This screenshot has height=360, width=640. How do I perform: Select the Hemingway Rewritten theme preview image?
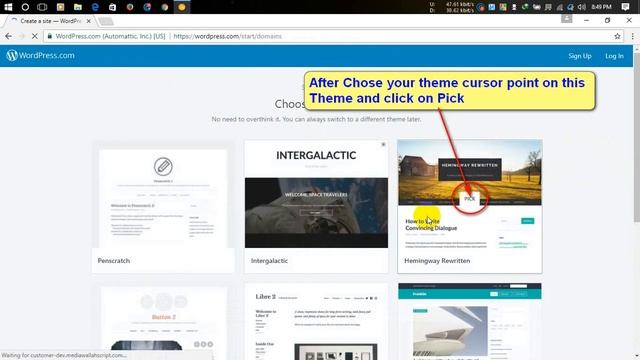pos(470,195)
